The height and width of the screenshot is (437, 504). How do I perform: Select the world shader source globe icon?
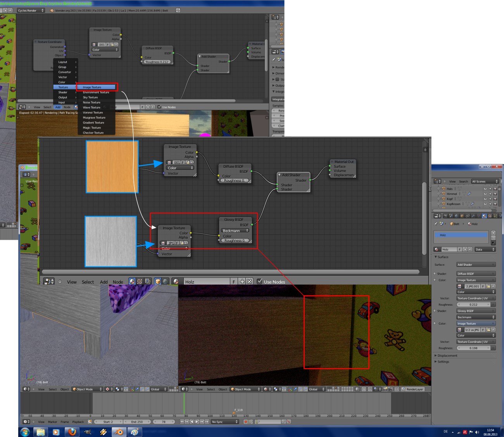click(165, 282)
